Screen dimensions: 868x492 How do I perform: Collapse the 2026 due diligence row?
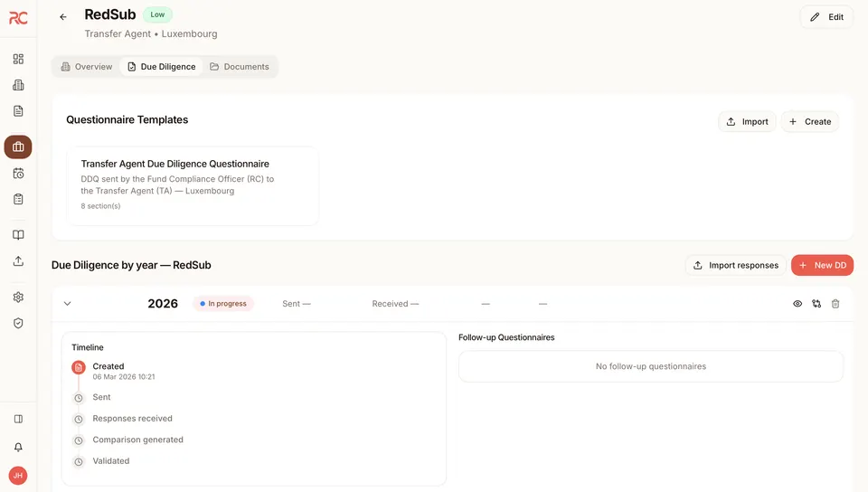[x=68, y=303]
